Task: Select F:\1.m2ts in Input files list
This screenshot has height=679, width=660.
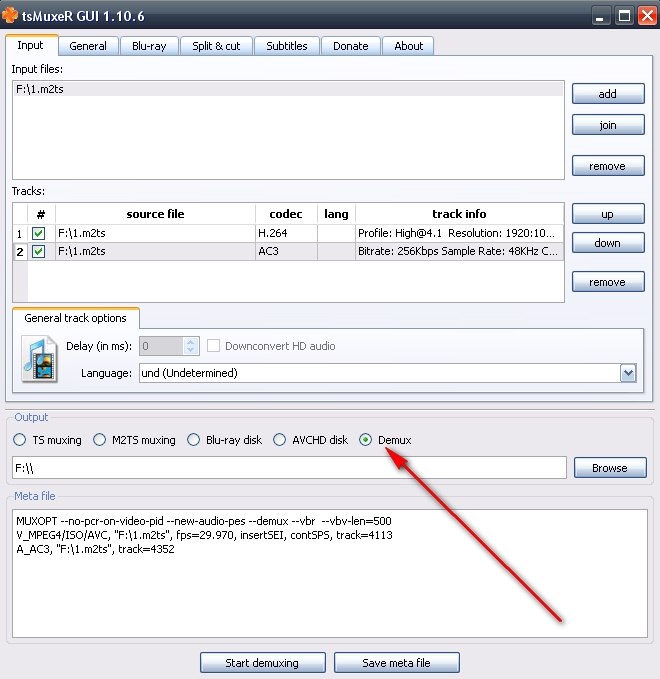Action: [x=288, y=89]
